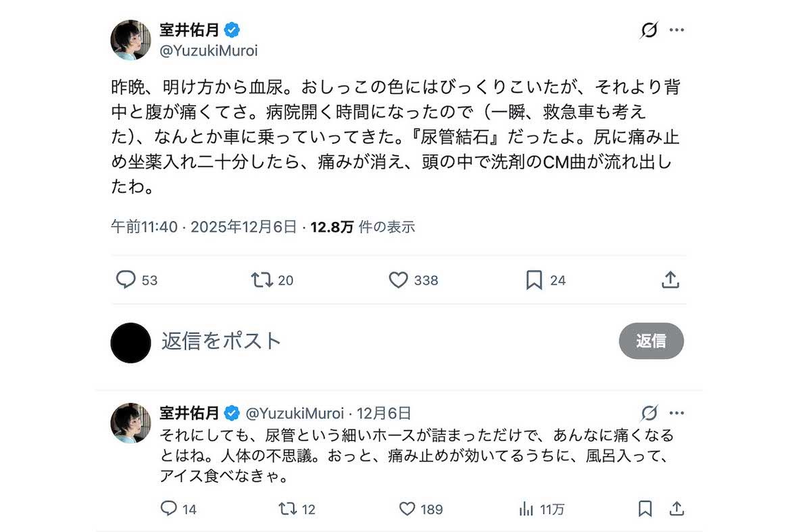Click the reply icon on the main post

(x=126, y=280)
